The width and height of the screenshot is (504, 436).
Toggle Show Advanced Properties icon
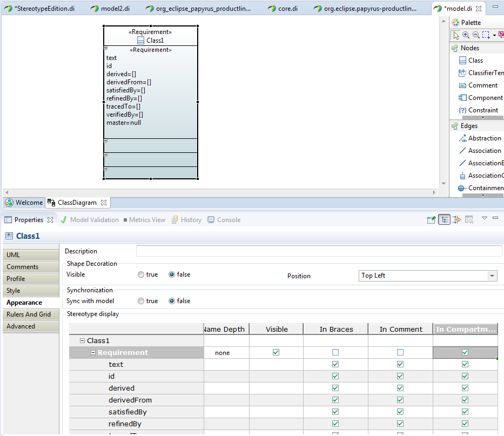tap(456, 220)
